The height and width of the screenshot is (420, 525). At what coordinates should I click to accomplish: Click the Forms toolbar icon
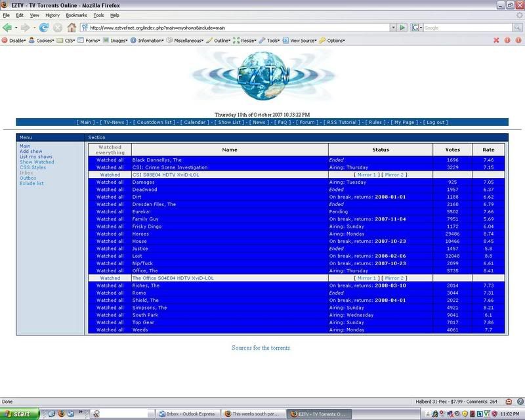coord(81,41)
